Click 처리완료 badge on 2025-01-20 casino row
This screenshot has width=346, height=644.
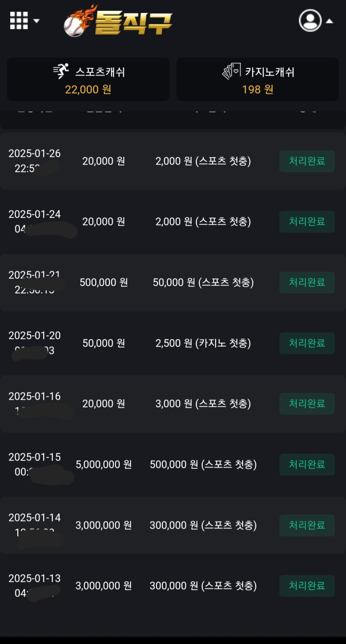[307, 343]
